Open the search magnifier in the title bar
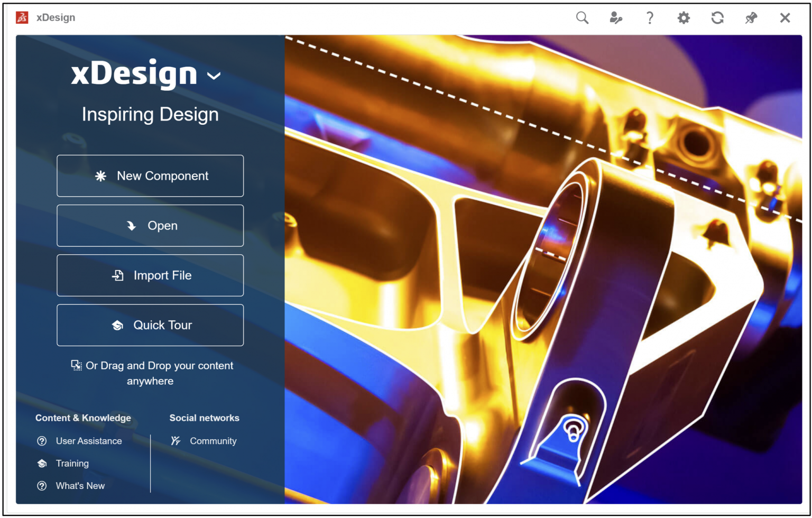Viewport: 812px width, 518px height. (x=582, y=17)
